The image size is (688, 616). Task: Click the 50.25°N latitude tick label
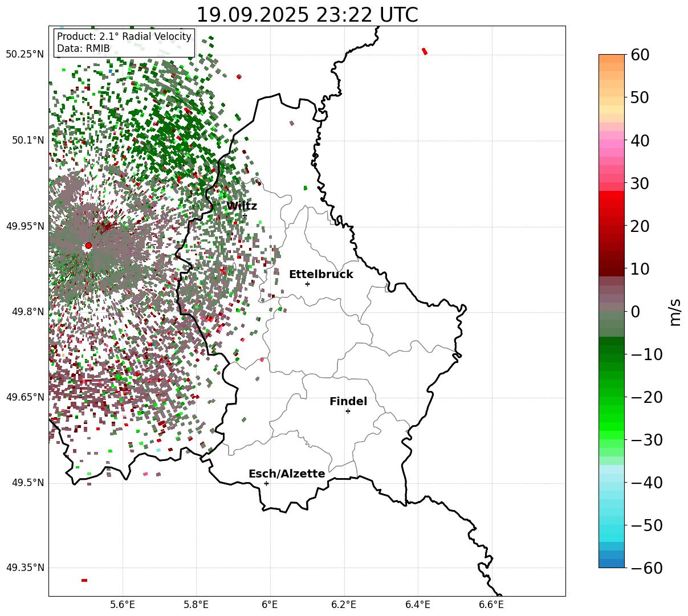tap(25, 55)
